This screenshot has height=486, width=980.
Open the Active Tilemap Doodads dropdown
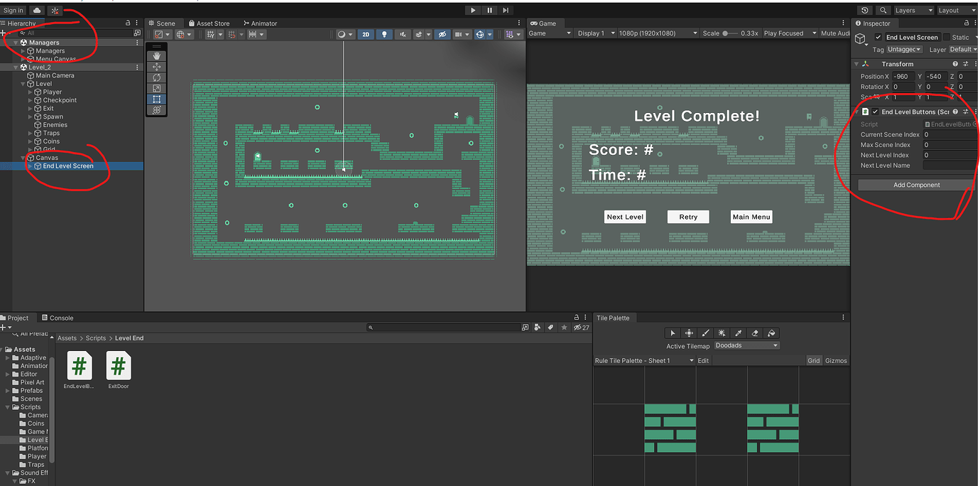pos(746,346)
